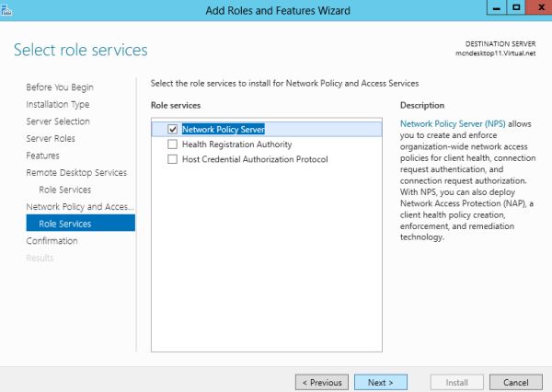Go to the Confirmation step
Image resolution: width=552 pixels, height=392 pixels.
[x=52, y=241]
